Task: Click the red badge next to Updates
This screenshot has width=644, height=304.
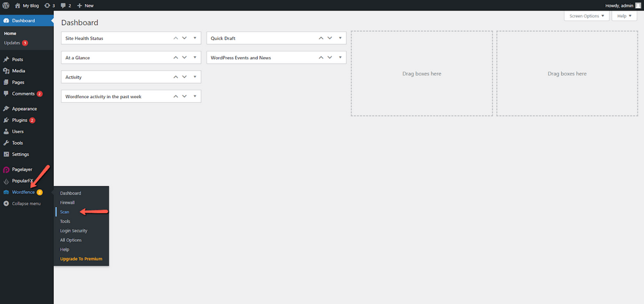Action: 25,42
